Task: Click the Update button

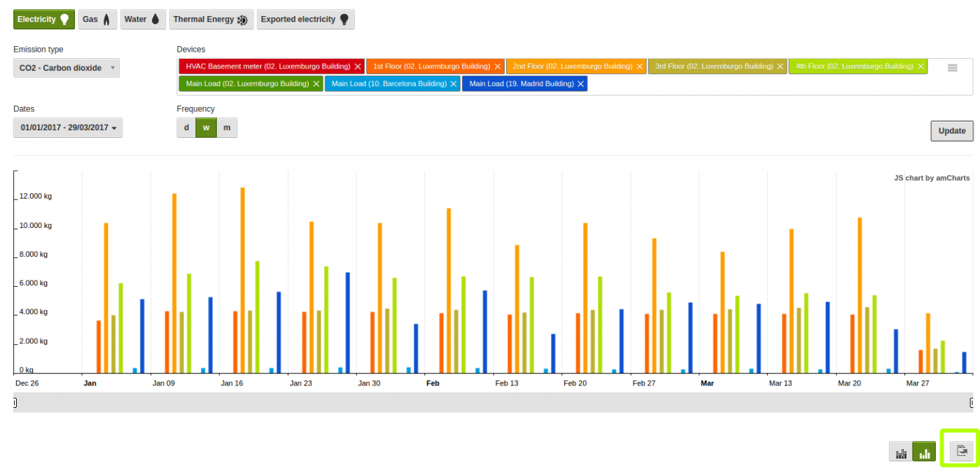Action: tap(951, 131)
